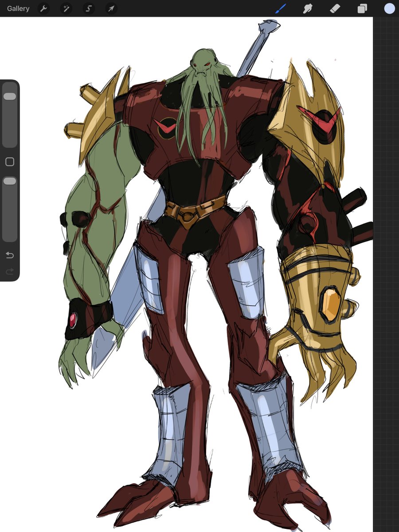
Task: Open the active color picker circle
Action: [x=389, y=8]
